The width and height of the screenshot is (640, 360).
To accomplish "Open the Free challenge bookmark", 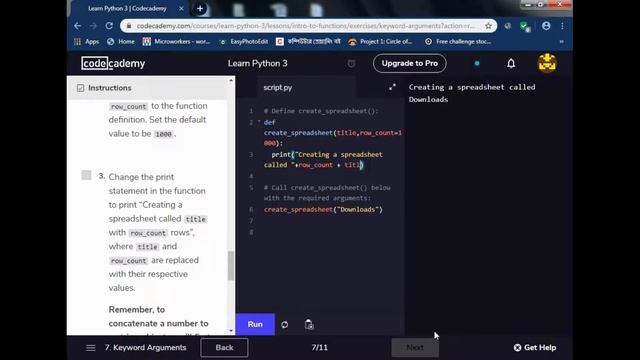I will [x=458, y=42].
